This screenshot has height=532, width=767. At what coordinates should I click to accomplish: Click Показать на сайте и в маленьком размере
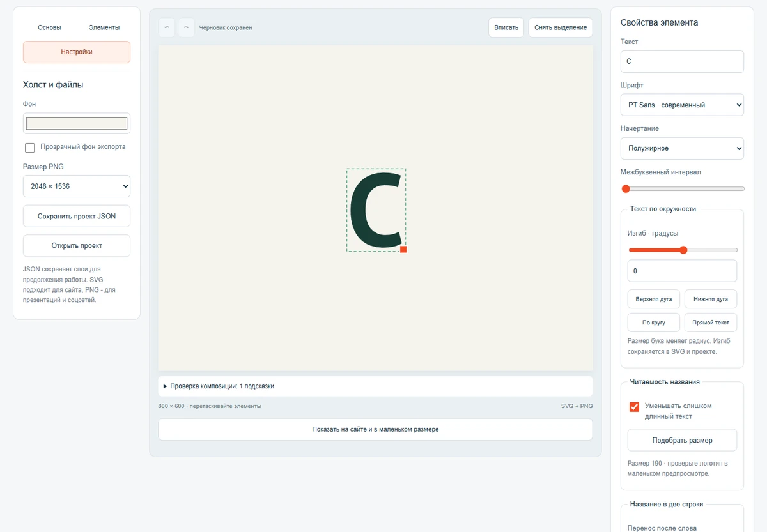(x=375, y=430)
